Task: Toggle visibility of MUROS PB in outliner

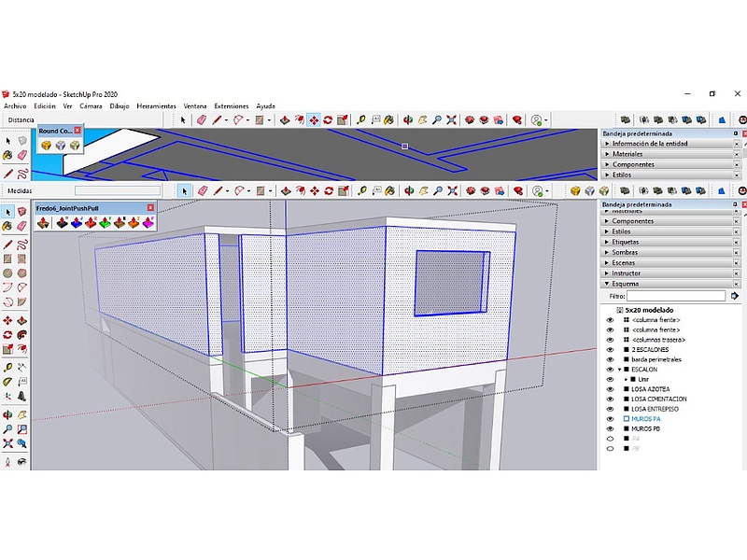Action: click(610, 428)
